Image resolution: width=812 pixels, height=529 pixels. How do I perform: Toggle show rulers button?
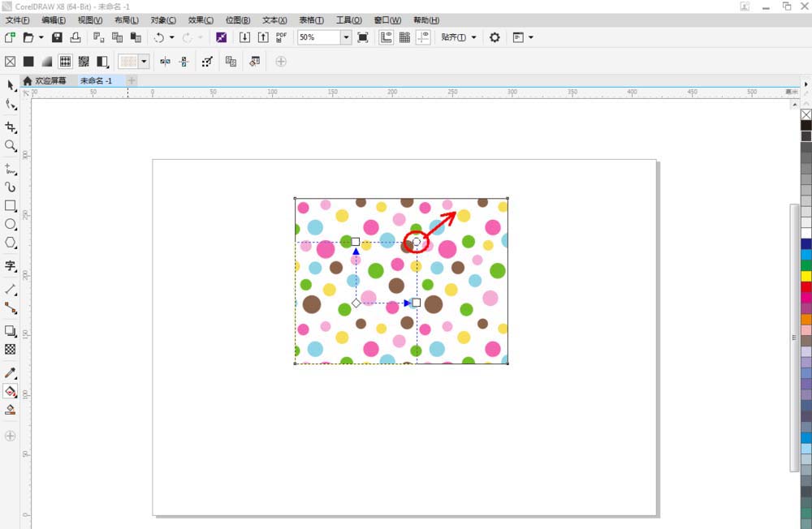tap(386, 37)
